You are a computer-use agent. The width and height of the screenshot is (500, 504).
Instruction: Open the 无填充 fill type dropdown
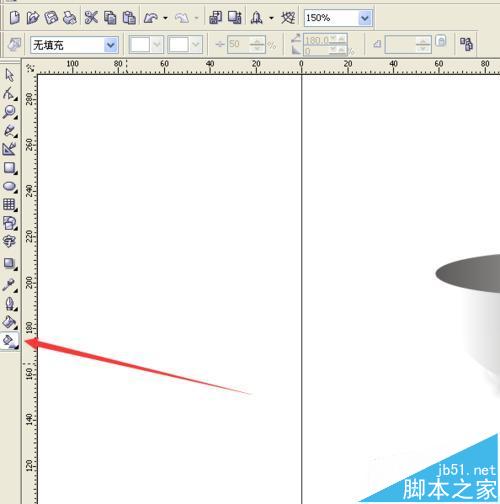[111, 45]
